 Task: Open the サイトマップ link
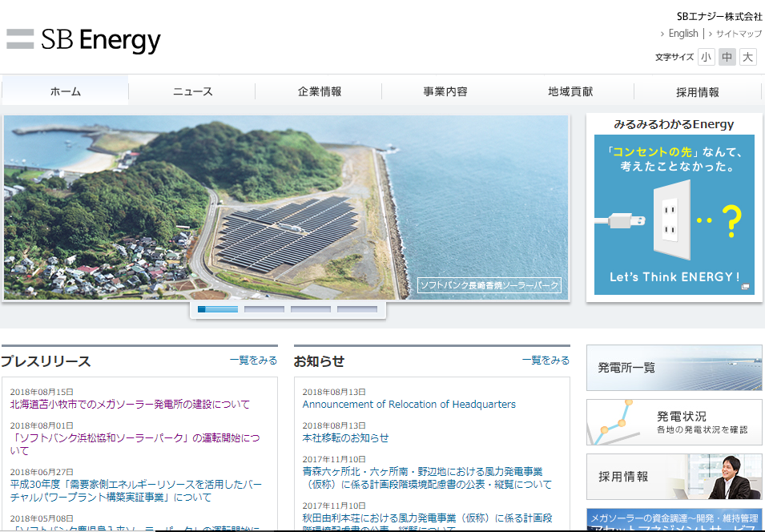(x=739, y=34)
